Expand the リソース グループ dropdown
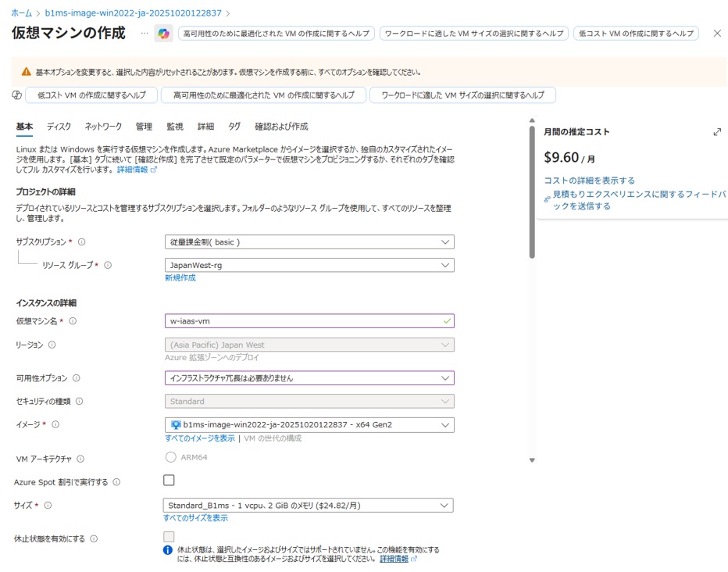The width and height of the screenshot is (728, 572). point(309,265)
